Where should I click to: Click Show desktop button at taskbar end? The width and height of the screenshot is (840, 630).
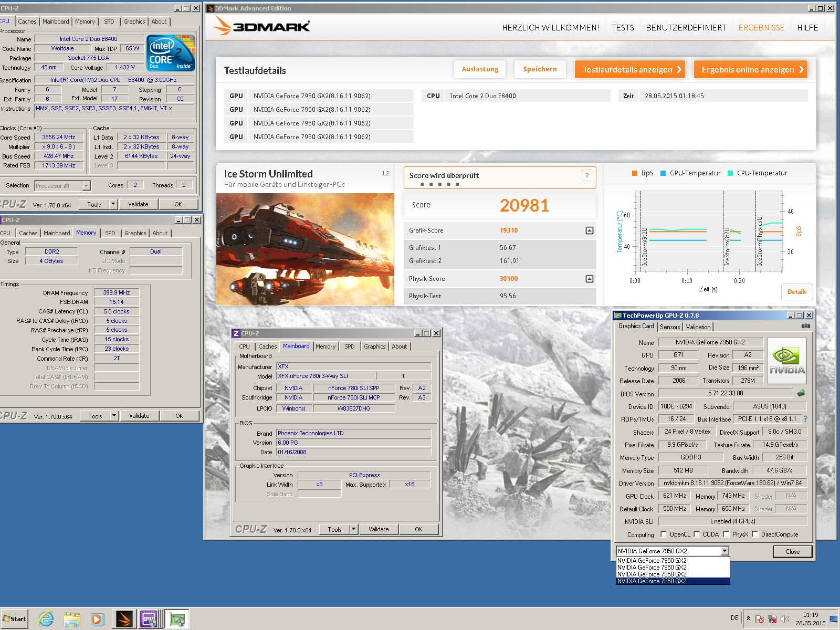click(834, 619)
